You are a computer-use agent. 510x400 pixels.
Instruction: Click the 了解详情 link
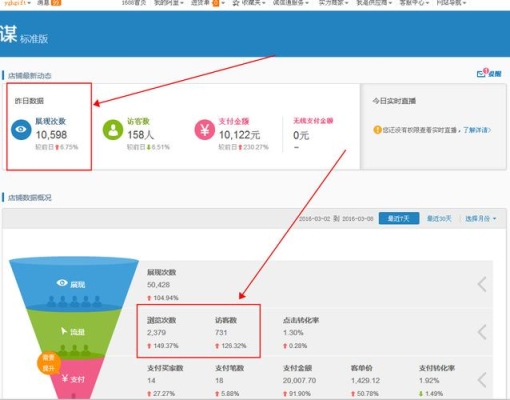pos(477,130)
